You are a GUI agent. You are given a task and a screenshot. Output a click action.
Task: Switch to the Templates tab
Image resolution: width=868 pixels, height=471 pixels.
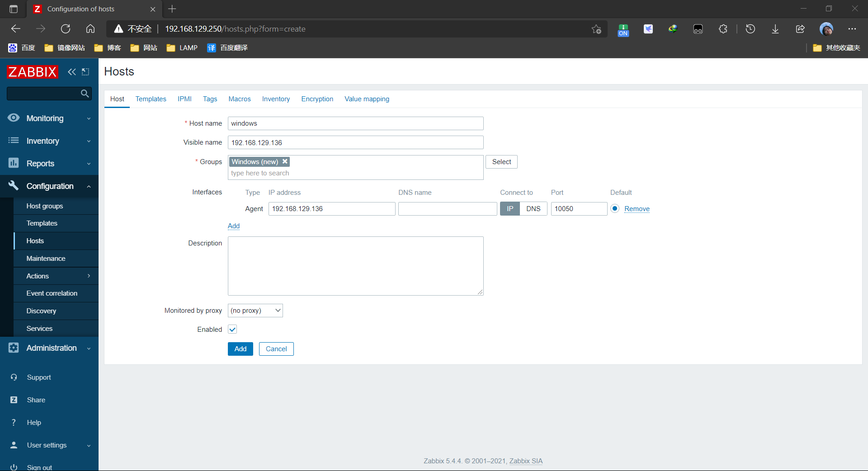tap(151, 99)
